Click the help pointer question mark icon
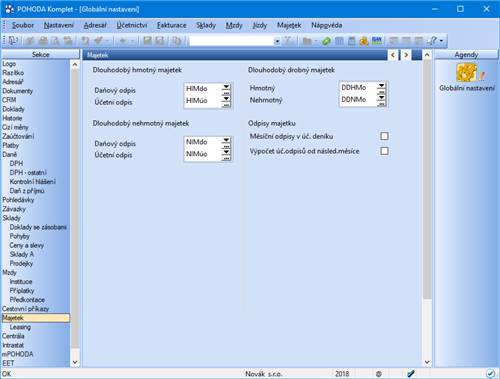This screenshot has height=379, width=500. [432, 41]
